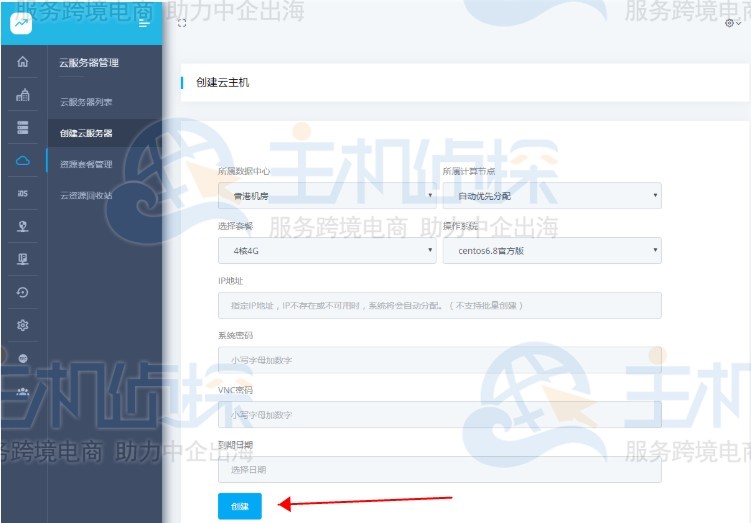The image size is (751, 523).
Task: Open the round badge sidebar icon
Action: pyautogui.click(x=23, y=358)
